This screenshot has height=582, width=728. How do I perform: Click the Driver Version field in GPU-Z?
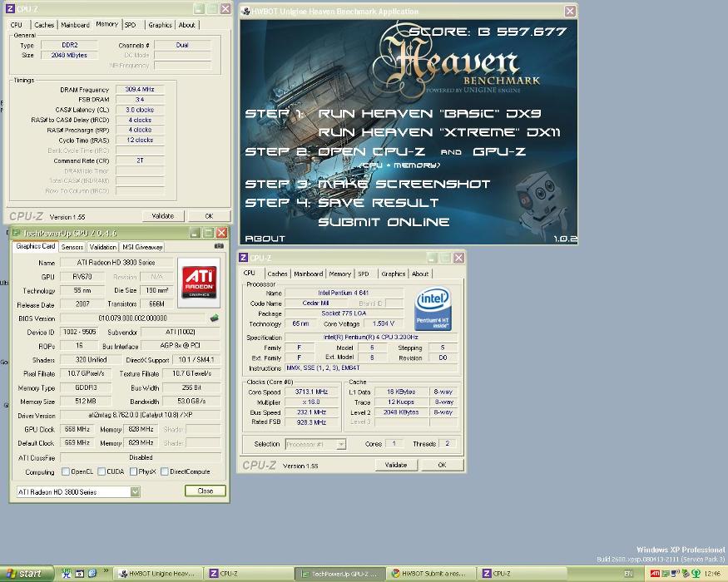[141, 416]
